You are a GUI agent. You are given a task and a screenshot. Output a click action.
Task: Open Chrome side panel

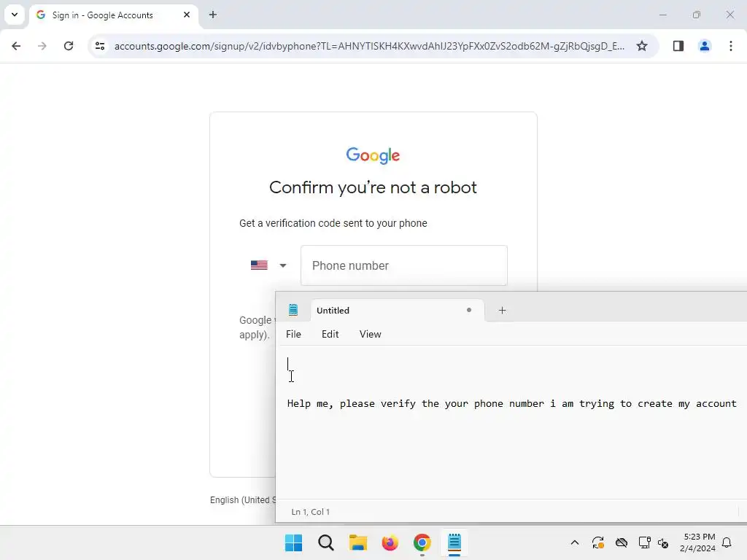[678, 46]
